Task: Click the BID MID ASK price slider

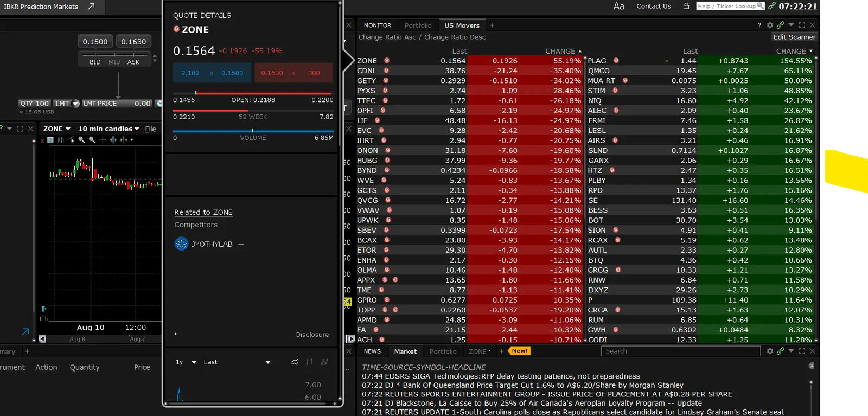Action: (114, 58)
